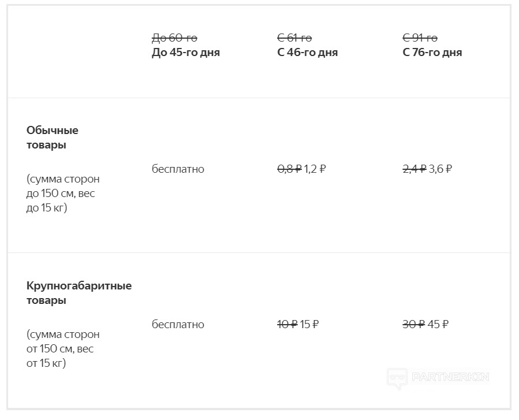Click the 'Обычные товары' row title
Image resolution: width=519 pixels, height=420 pixels.
pyautogui.click(x=53, y=137)
